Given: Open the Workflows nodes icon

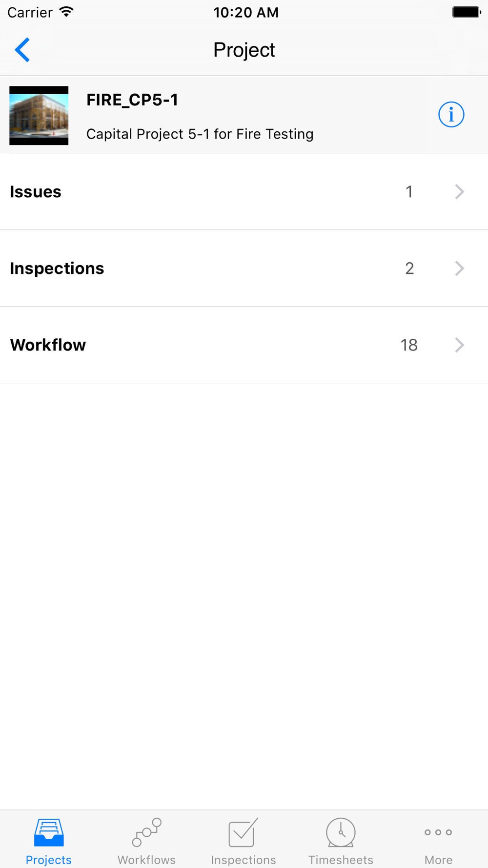Looking at the screenshot, I should (146, 832).
